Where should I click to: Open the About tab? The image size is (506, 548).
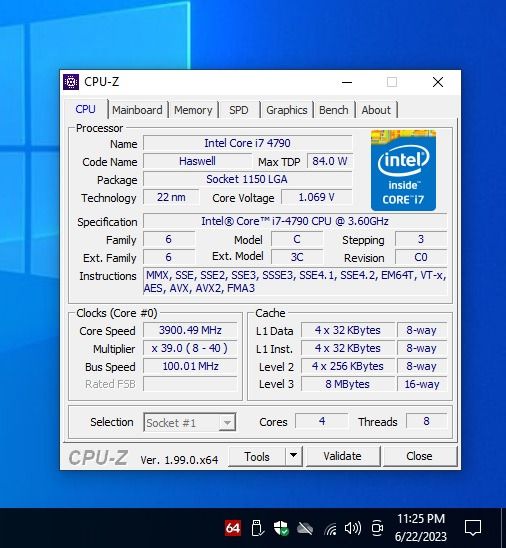376,110
